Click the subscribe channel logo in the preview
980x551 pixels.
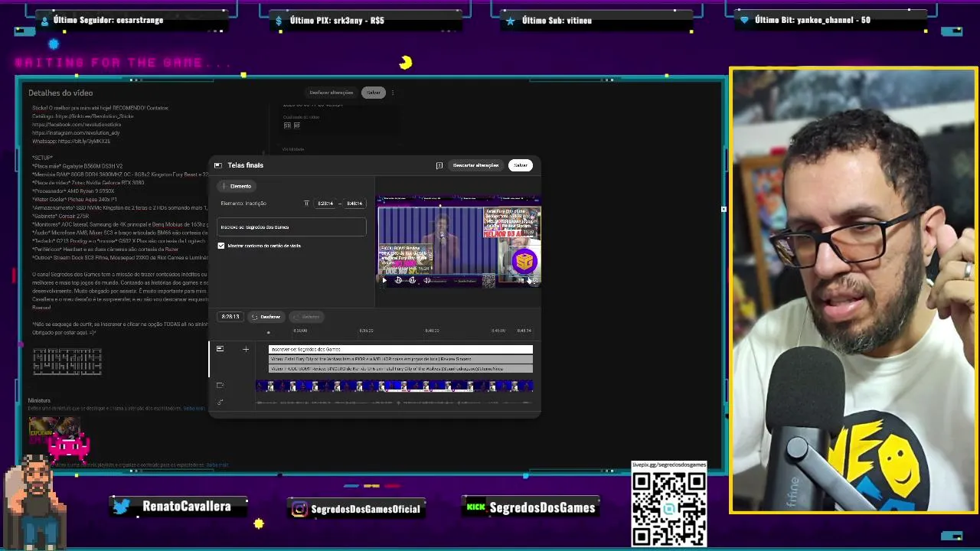(x=524, y=262)
